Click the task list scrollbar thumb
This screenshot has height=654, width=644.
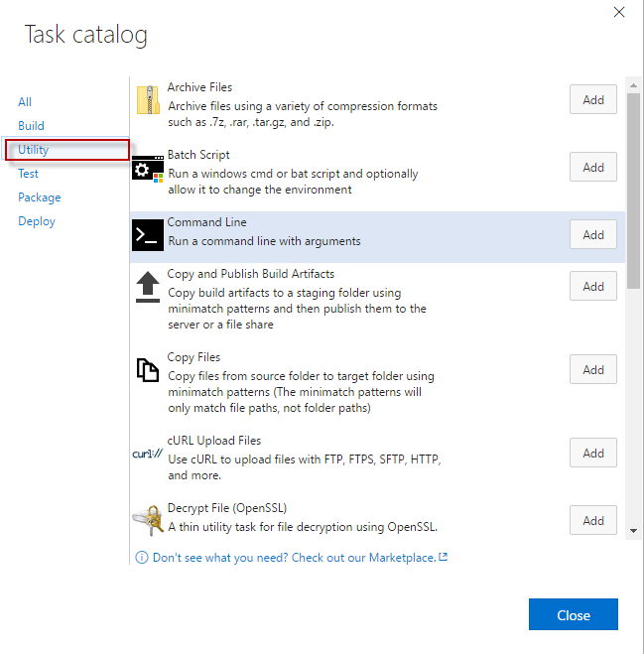[x=633, y=191]
